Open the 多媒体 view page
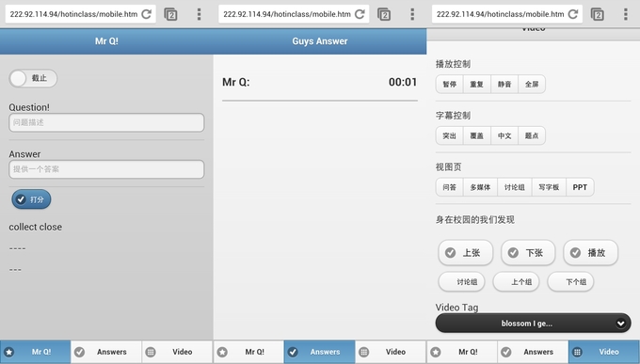 click(x=480, y=187)
